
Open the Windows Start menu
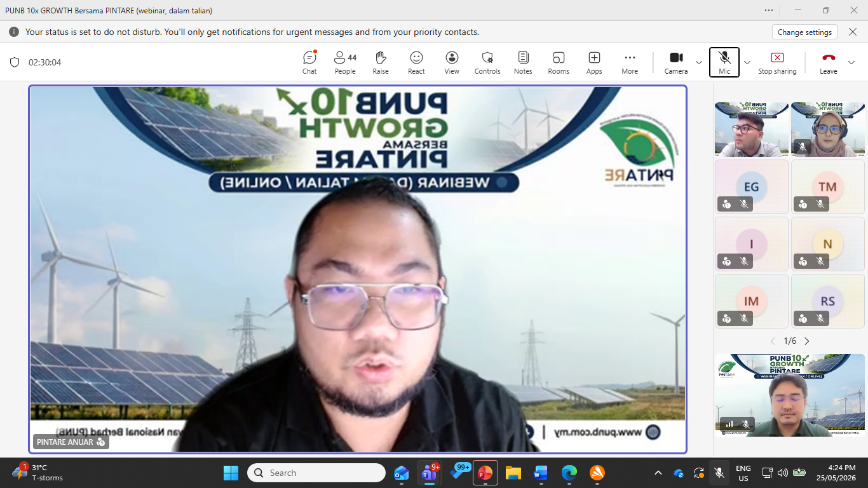231,473
